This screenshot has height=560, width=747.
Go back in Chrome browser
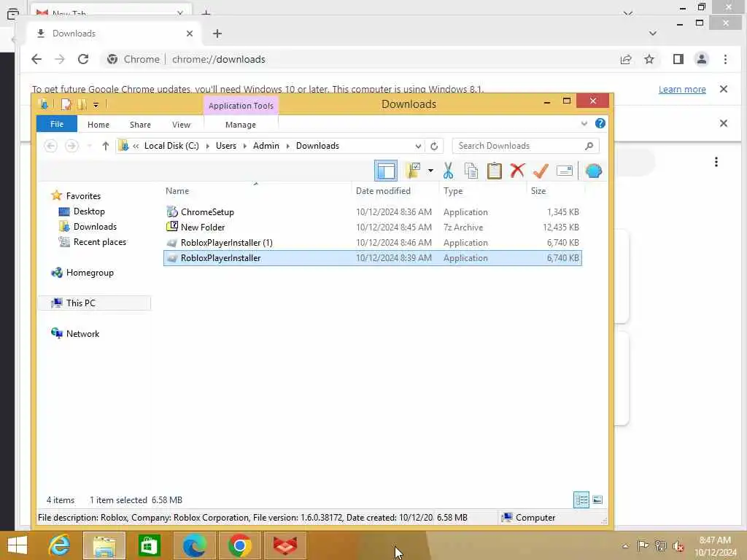coord(36,59)
